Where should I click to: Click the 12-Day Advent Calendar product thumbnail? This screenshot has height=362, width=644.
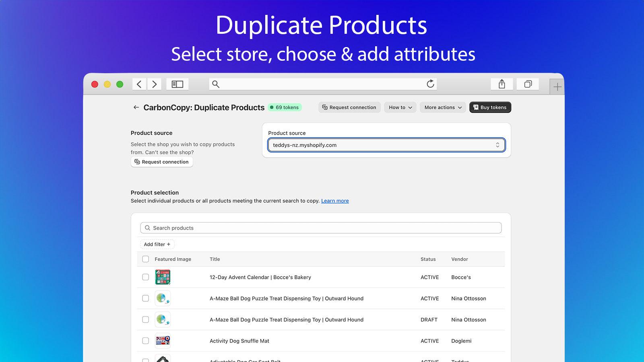(163, 277)
